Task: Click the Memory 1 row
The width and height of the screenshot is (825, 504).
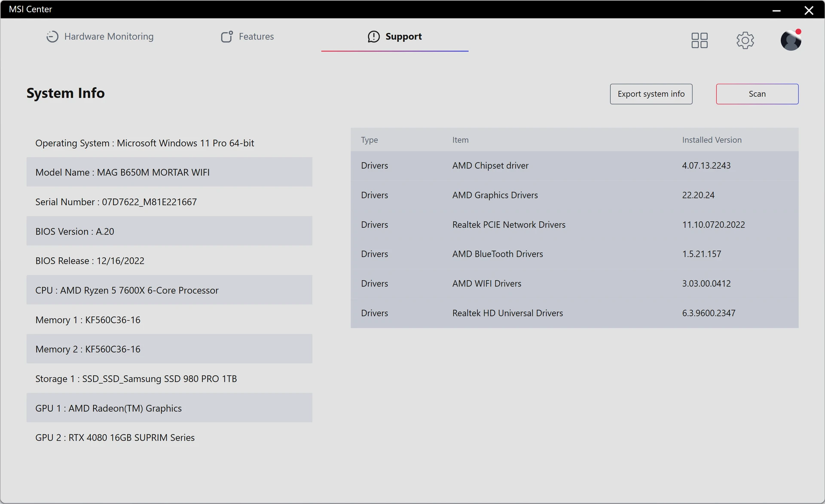Action: point(169,320)
